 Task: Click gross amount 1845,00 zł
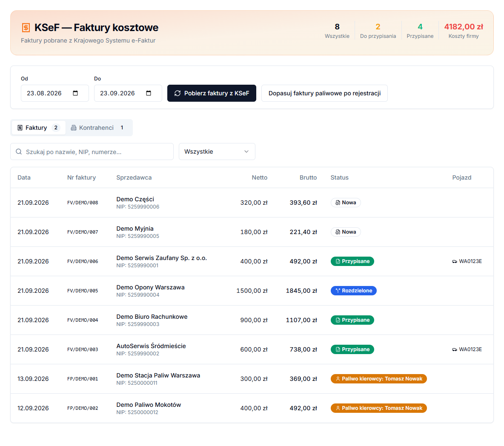point(301,291)
